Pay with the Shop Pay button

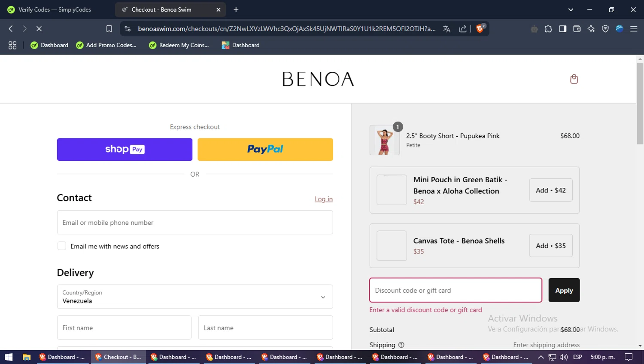(x=125, y=150)
